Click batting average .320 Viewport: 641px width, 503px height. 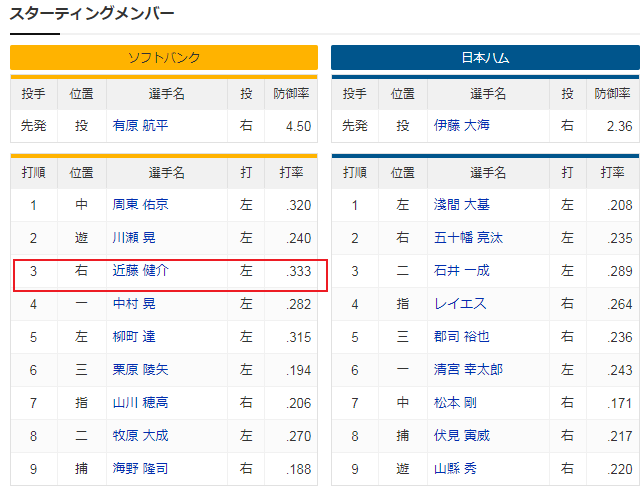[299, 205]
